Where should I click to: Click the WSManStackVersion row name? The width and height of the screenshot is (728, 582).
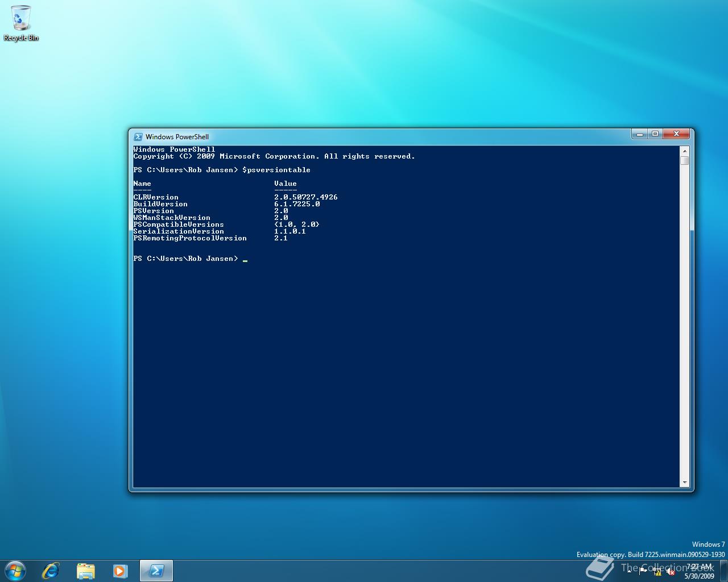coord(172,218)
